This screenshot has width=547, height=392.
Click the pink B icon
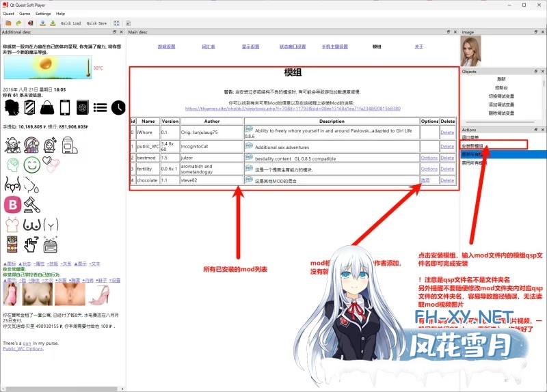pyautogui.click(x=12, y=204)
